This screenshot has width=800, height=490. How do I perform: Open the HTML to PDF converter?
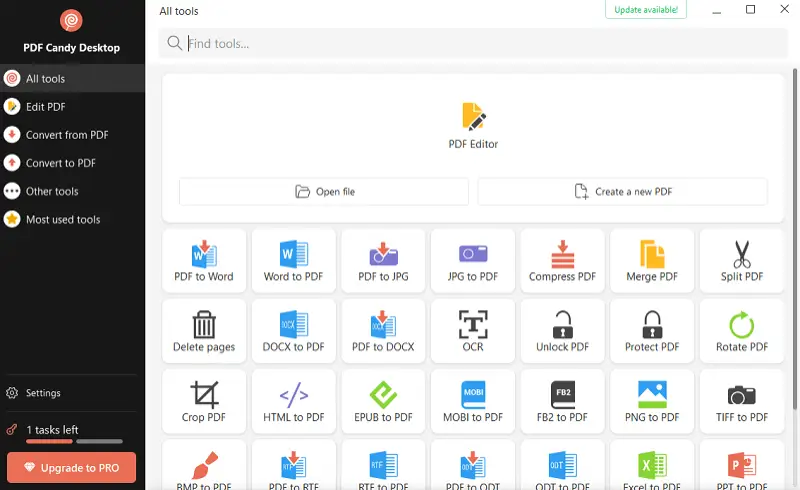pos(293,402)
